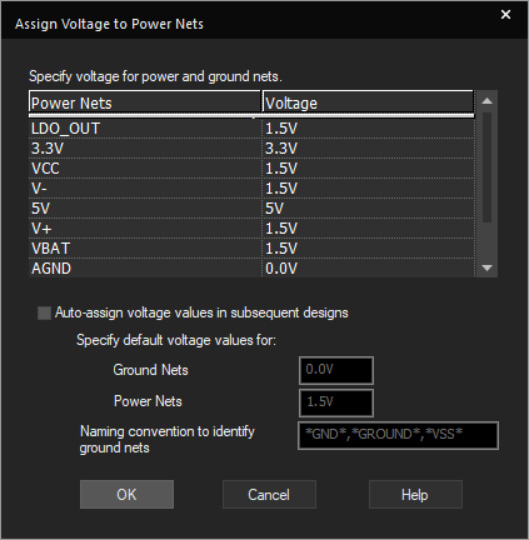Select the AGND net row

click(251, 268)
